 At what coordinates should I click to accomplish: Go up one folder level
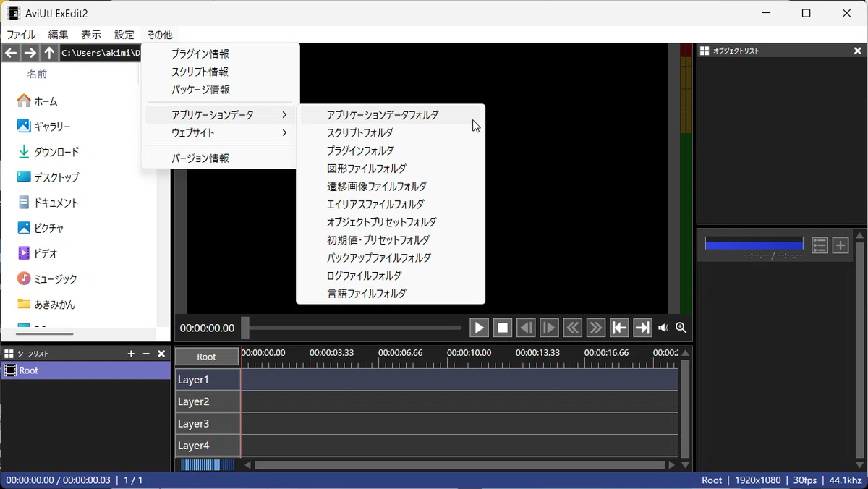49,53
